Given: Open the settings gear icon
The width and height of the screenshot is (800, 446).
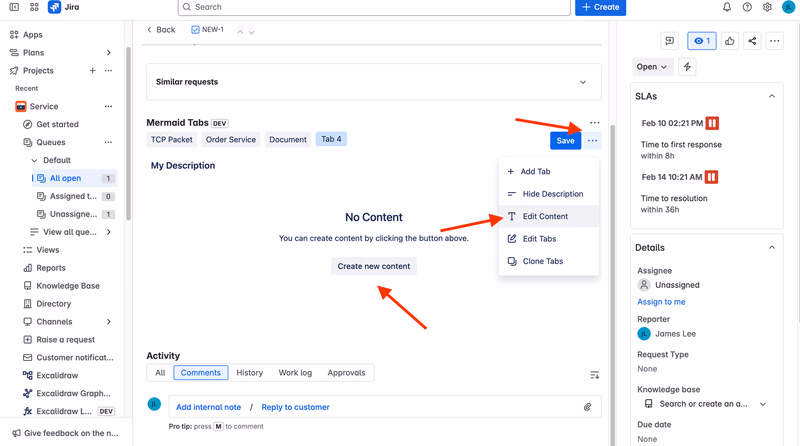Looking at the screenshot, I should (x=767, y=7).
